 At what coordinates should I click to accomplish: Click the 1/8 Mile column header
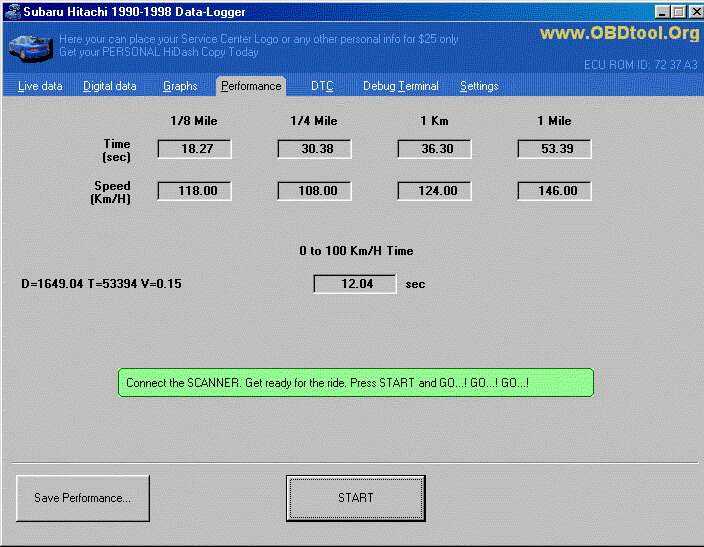pyautogui.click(x=194, y=121)
